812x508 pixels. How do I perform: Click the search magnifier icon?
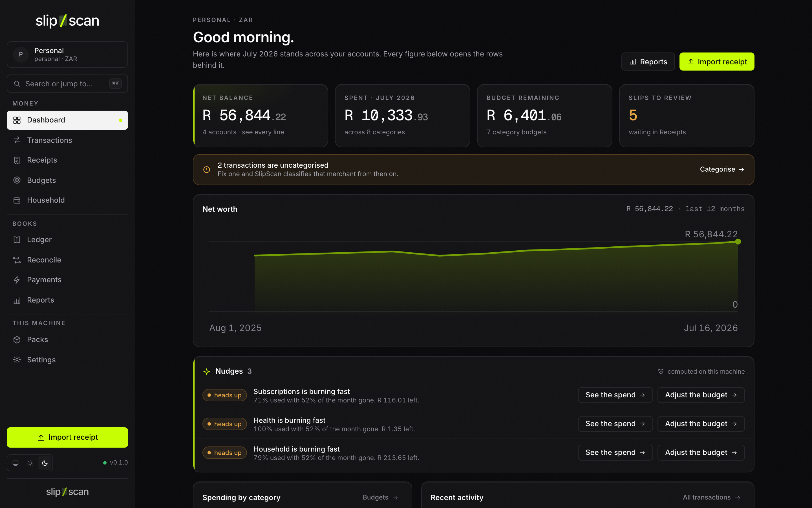(17, 84)
